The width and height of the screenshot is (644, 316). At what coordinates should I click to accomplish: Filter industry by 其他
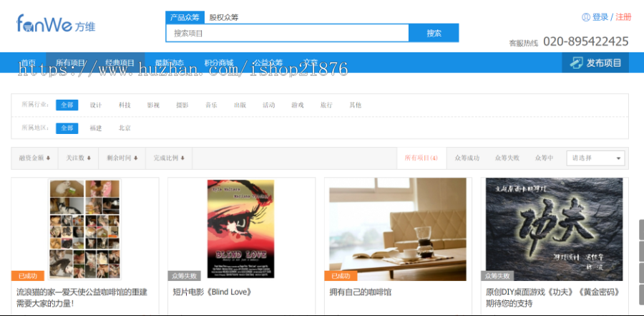point(355,105)
